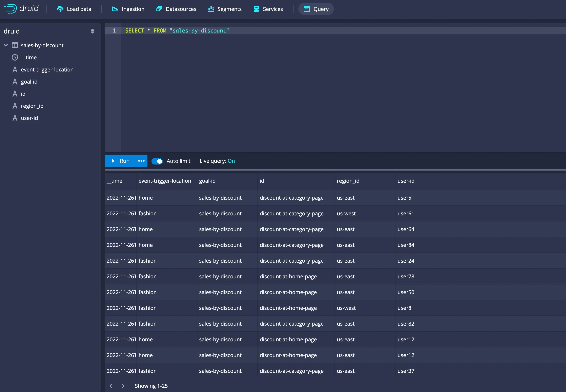
Task: Select the Query menu tab
Action: point(317,9)
